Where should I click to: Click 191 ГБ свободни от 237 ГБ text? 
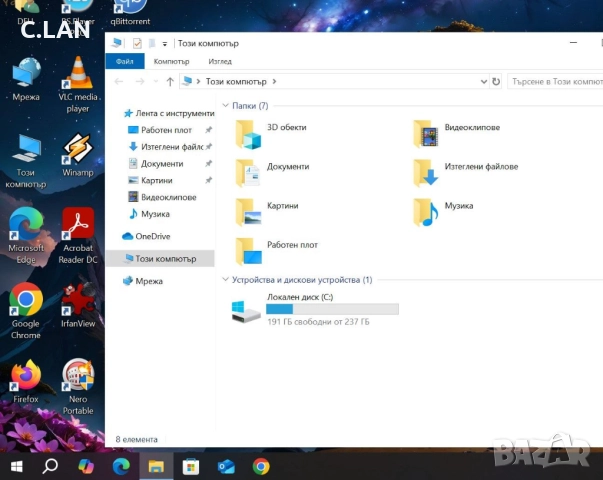[x=318, y=322]
